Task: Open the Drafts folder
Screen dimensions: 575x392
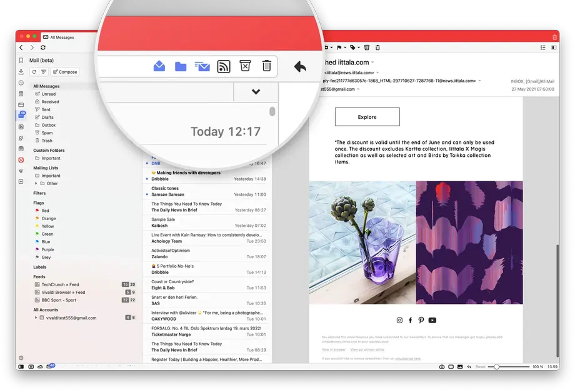Action: (x=44, y=118)
